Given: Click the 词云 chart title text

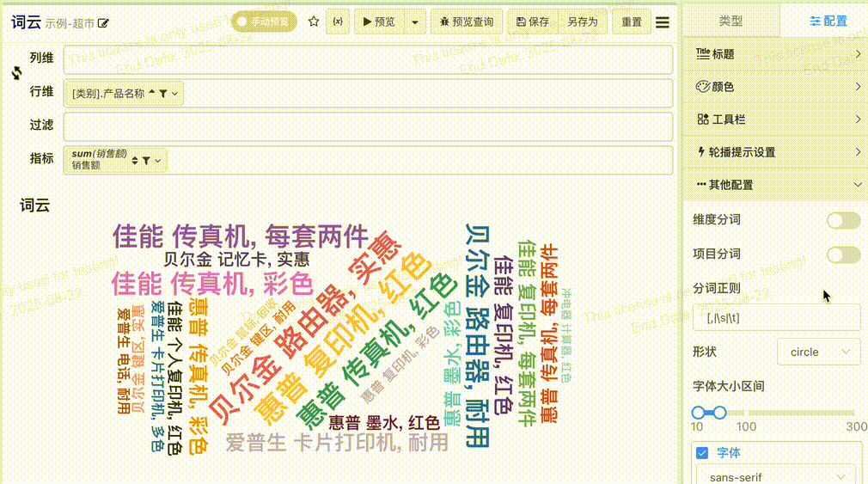Looking at the screenshot, I should 35,205.
